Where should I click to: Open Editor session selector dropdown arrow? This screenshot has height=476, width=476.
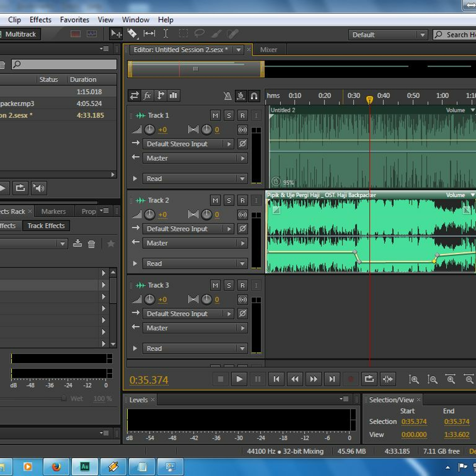pyautogui.click(x=238, y=50)
